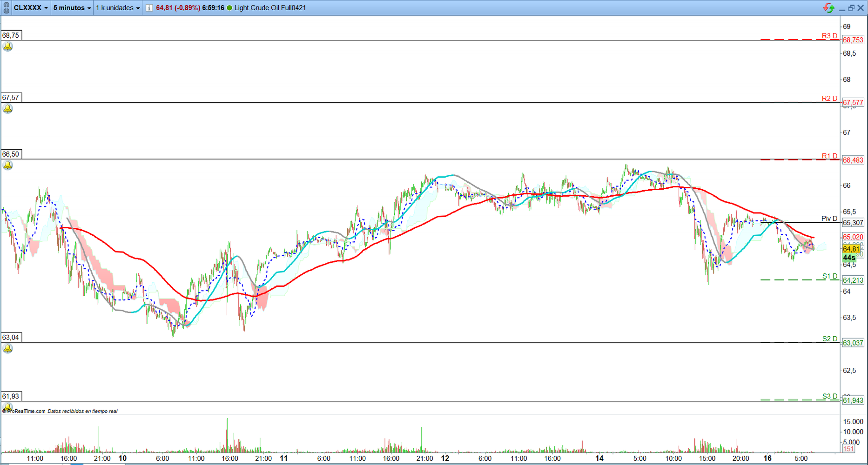Click the Light Crude Oil Full0421 title

coord(270,8)
